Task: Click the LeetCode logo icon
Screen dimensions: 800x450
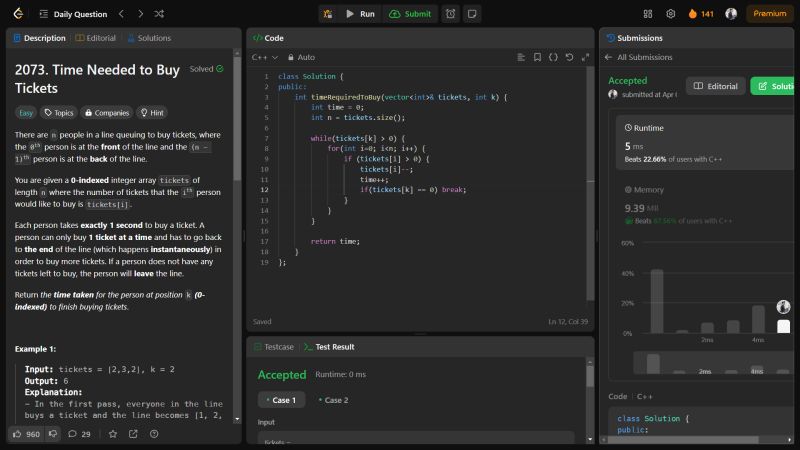Action: coord(18,14)
